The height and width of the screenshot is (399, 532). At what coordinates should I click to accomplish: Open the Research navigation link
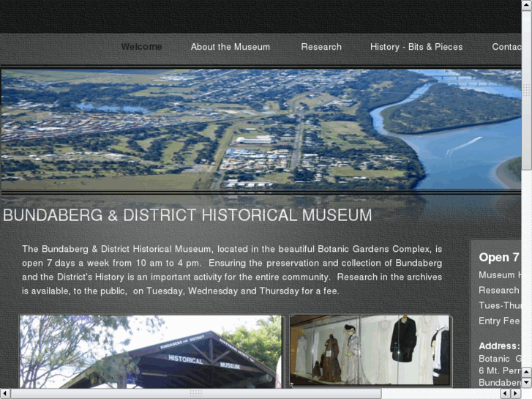(x=321, y=47)
